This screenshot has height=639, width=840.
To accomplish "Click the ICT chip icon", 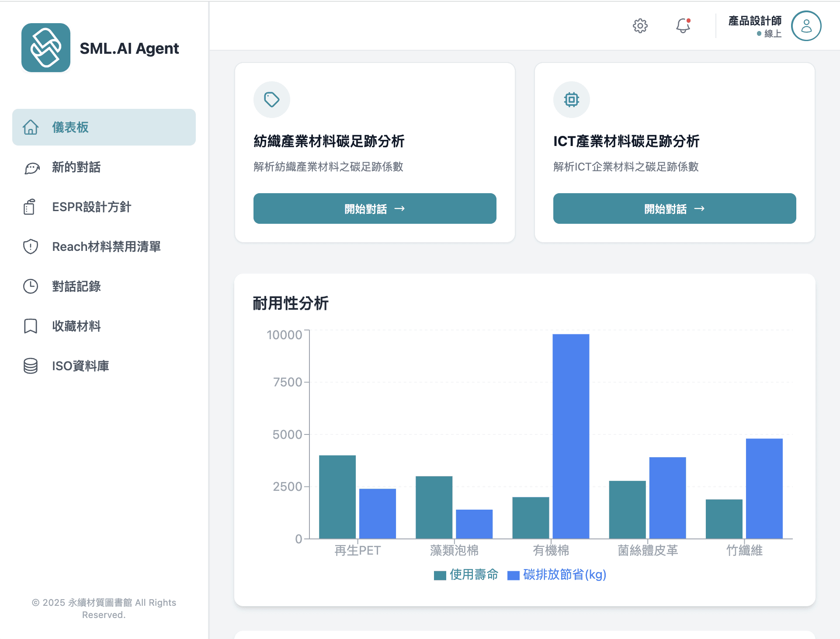I will [571, 100].
